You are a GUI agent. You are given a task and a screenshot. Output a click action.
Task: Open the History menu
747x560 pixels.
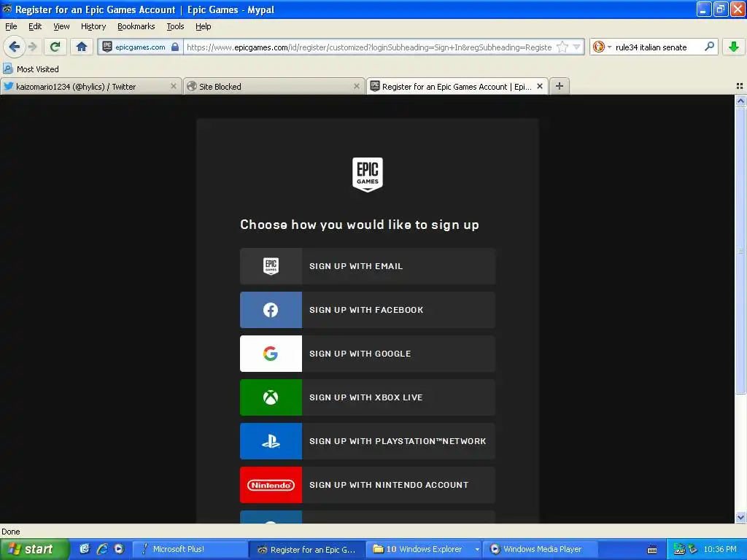(x=93, y=27)
